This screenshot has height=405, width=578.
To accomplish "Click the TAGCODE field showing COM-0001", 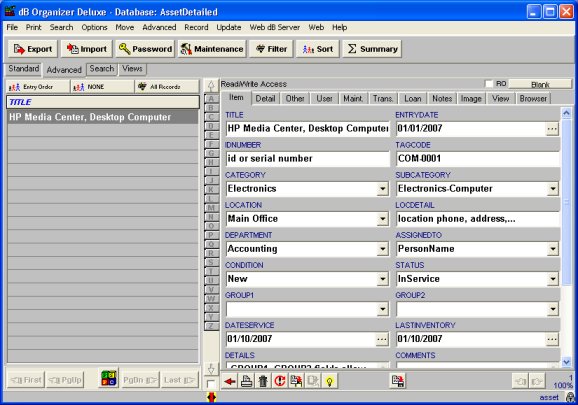I will pos(477,159).
